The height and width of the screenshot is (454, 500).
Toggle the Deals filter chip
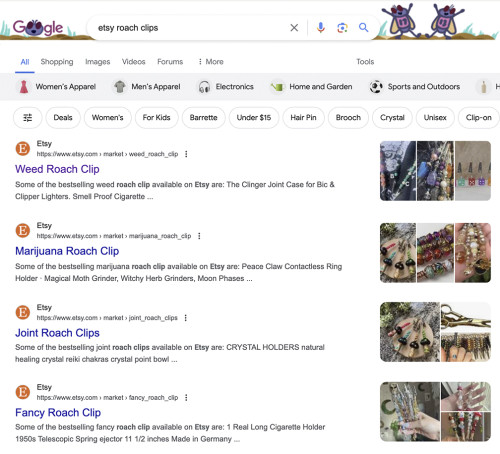click(x=63, y=118)
